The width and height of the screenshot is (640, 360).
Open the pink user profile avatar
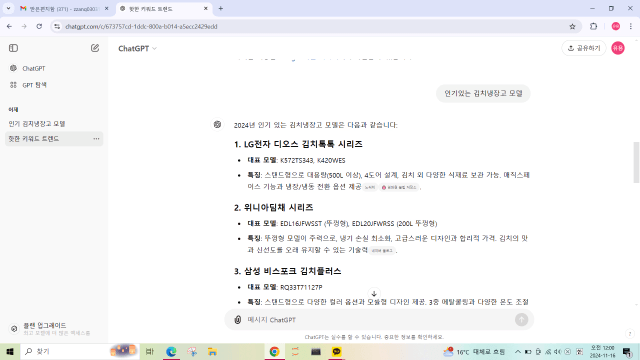618,48
